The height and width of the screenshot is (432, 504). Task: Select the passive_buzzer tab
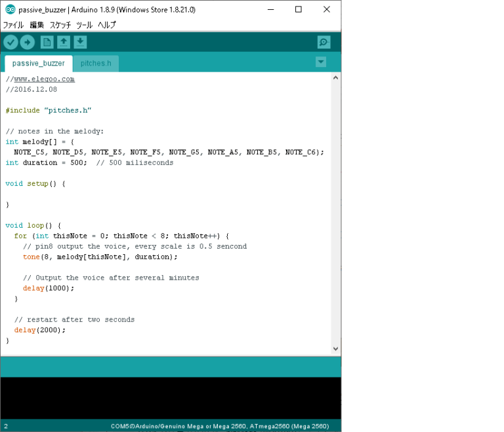(38, 64)
